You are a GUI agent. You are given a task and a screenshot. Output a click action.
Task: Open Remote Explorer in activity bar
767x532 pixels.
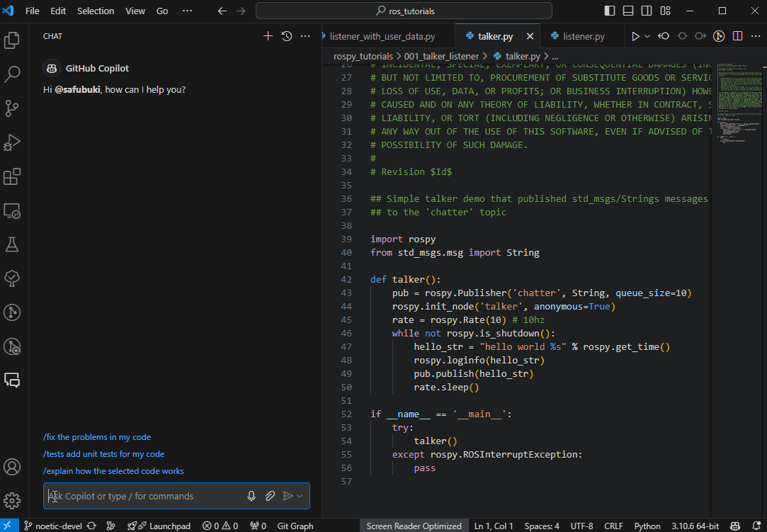12,210
